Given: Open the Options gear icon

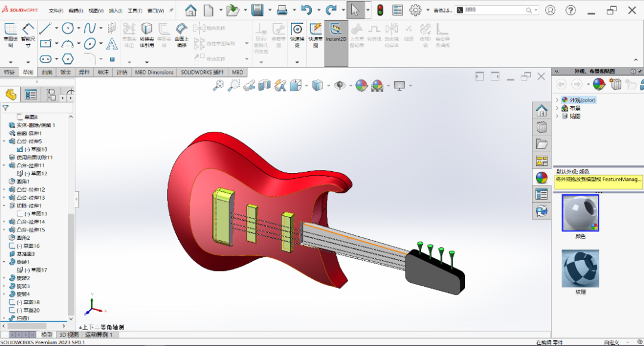Looking at the screenshot, I should tap(415, 10).
